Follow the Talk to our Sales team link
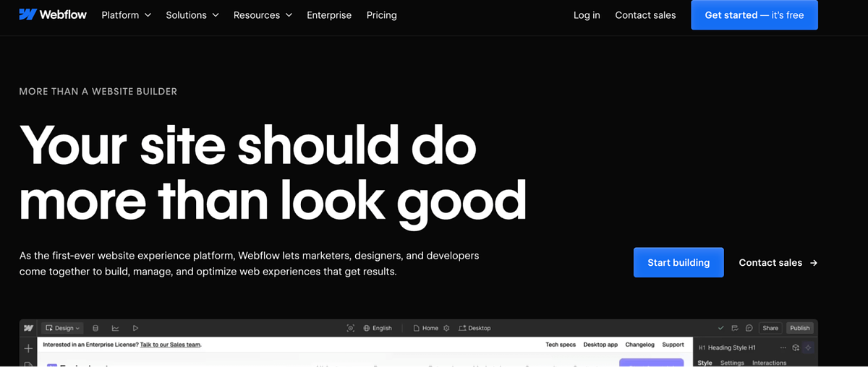The height and width of the screenshot is (367, 868). 170,345
